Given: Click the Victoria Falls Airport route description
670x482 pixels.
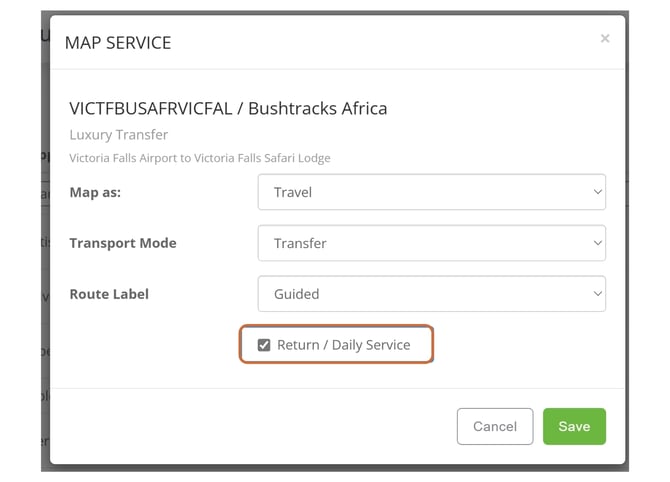Looking at the screenshot, I should pos(200,158).
